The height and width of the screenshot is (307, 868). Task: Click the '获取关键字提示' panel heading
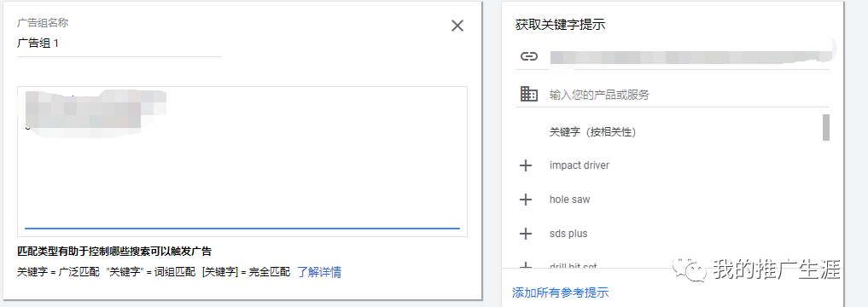[560, 25]
